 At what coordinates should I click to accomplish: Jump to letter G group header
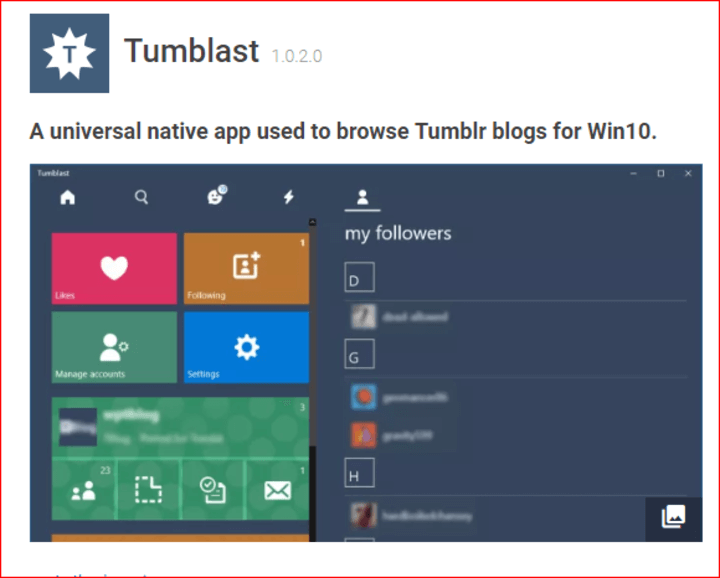click(360, 354)
